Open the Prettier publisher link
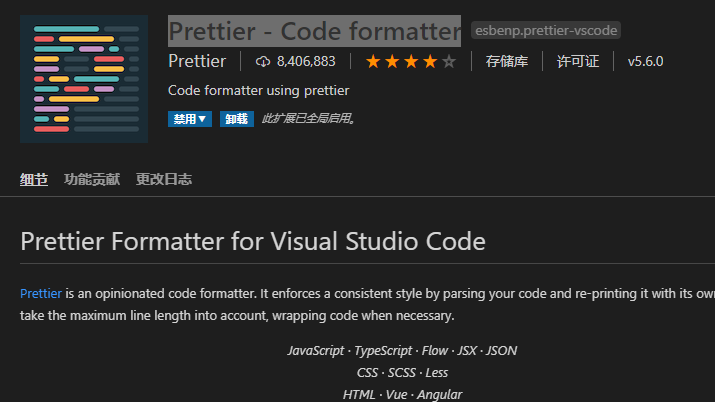The image size is (715, 402). click(197, 61)
